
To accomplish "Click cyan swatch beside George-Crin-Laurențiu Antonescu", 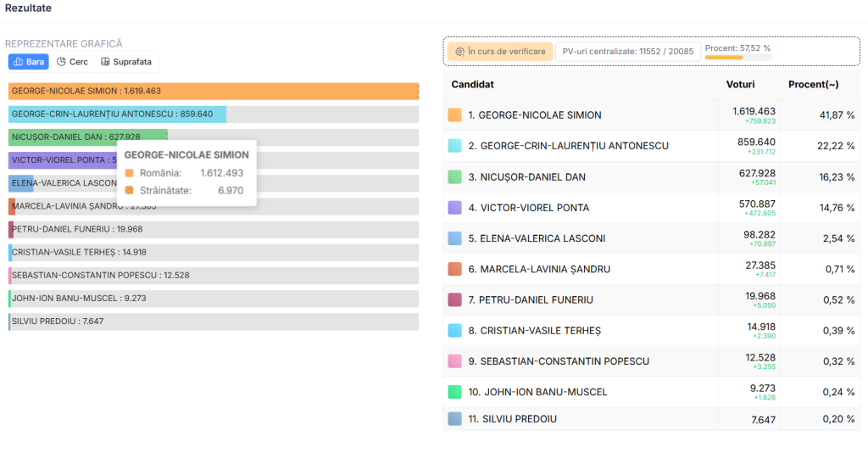I will pyautogui.click(x=454, y=146).
